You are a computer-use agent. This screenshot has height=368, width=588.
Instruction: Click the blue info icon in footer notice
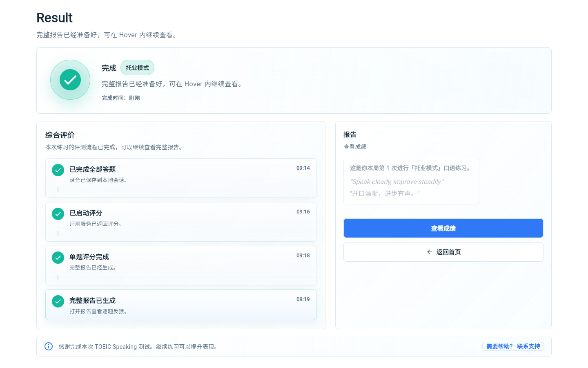click(x=49, y=346)
